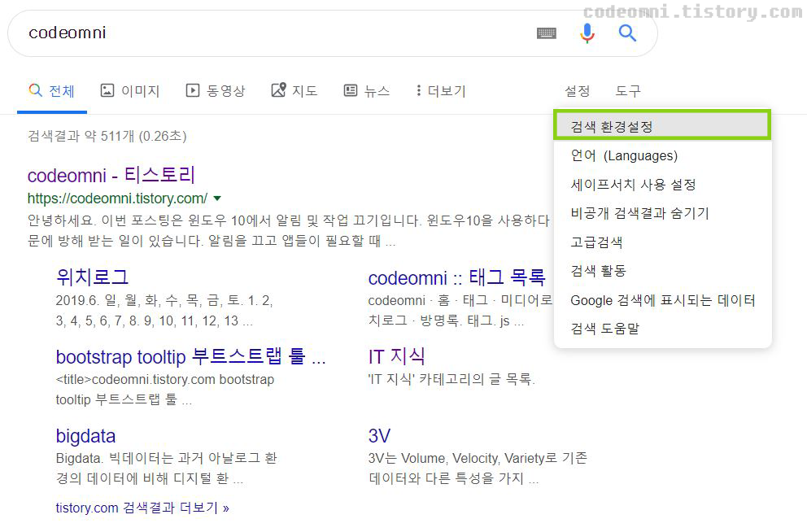Switch to the 지도 tab label

305,91
